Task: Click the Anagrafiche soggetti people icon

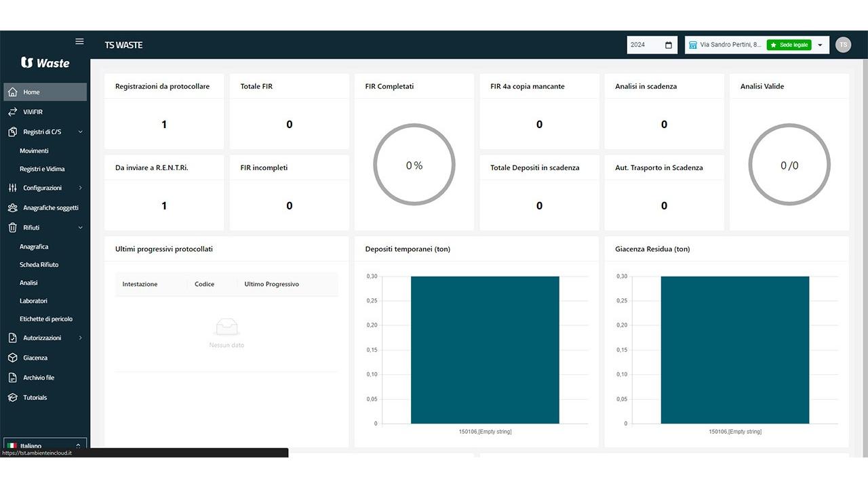Action: [x=12, y=208]
